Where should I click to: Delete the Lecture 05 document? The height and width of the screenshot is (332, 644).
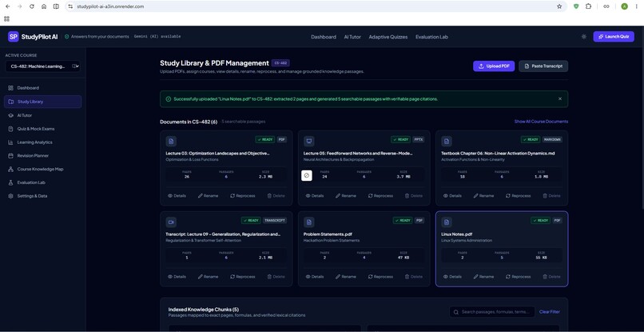pos(414,196)
